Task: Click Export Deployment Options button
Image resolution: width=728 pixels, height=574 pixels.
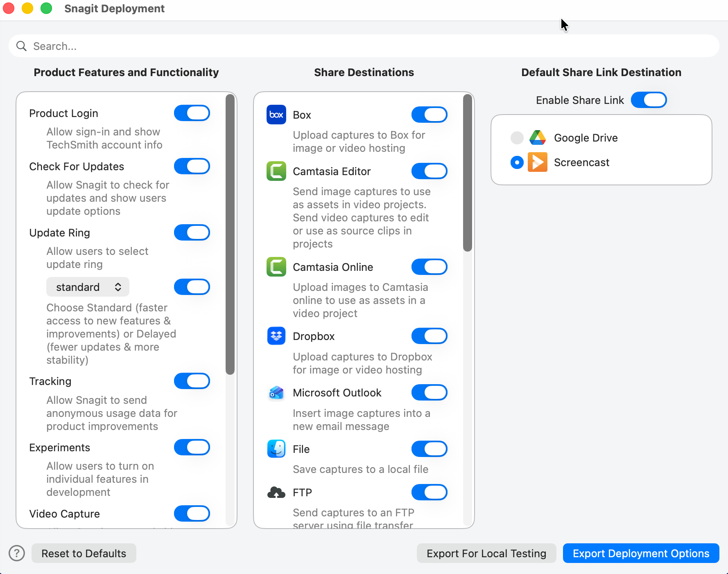Action: point(641,553)
